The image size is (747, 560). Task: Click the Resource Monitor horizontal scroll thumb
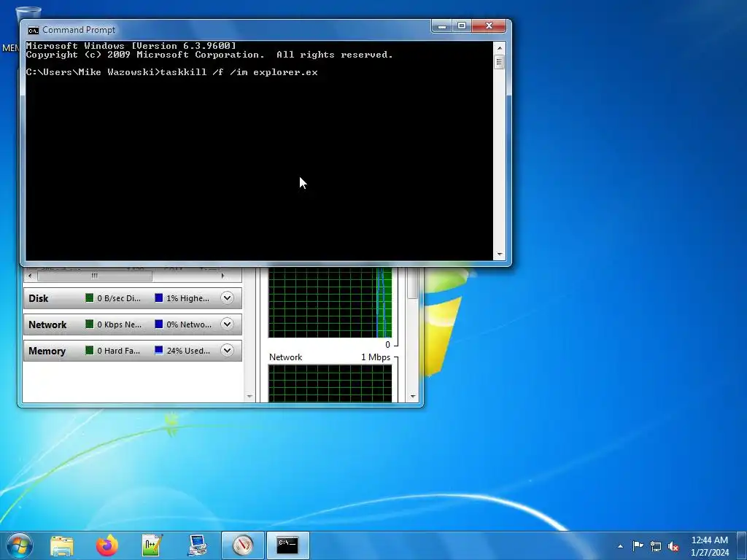coord(95,276)
